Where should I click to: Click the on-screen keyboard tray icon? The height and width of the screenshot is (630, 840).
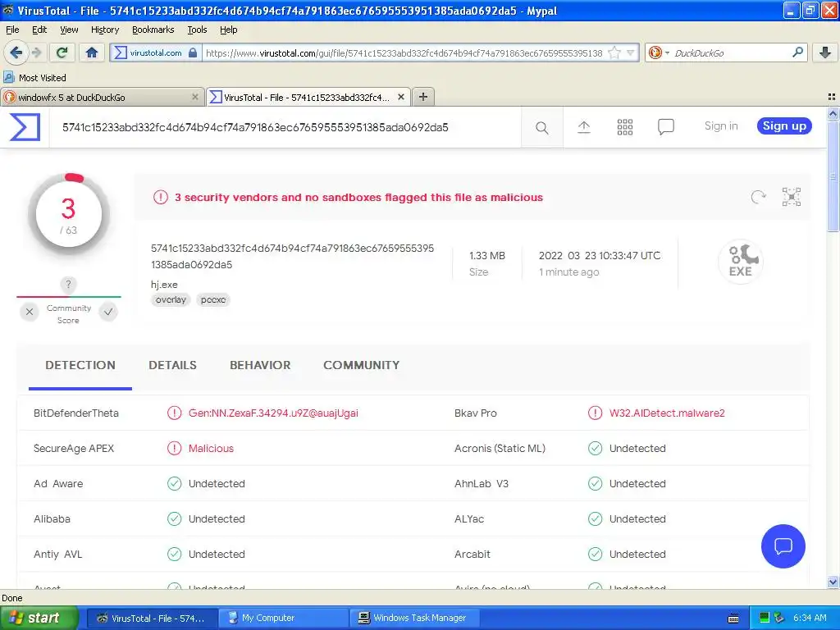pos(733,619)
